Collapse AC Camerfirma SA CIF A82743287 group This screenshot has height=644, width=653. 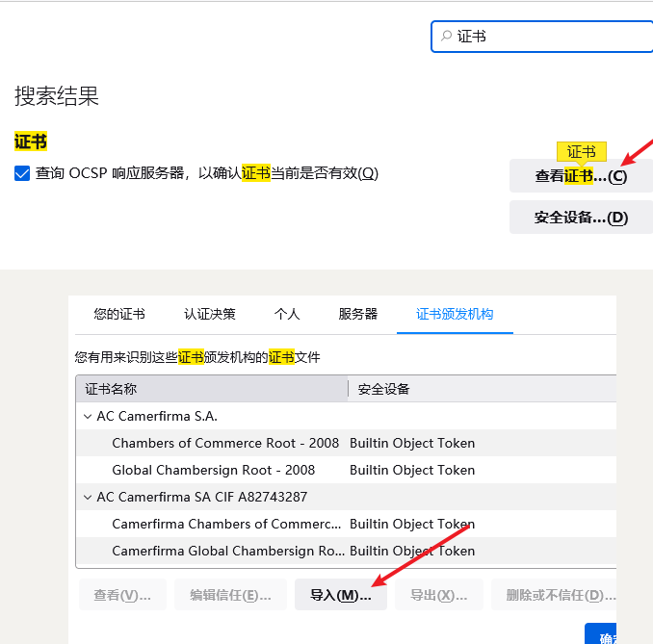pos(88,497)
